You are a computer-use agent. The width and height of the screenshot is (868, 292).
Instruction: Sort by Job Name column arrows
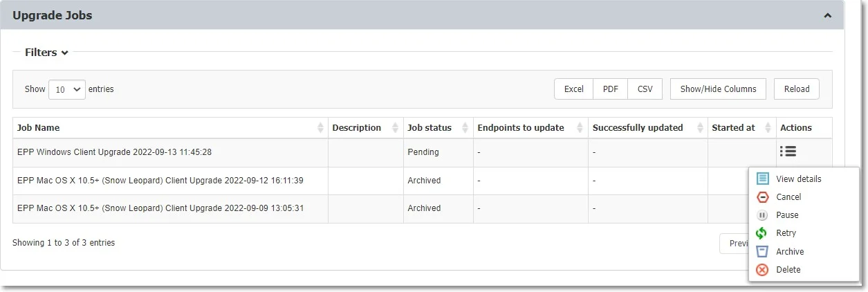pos(320,128)
